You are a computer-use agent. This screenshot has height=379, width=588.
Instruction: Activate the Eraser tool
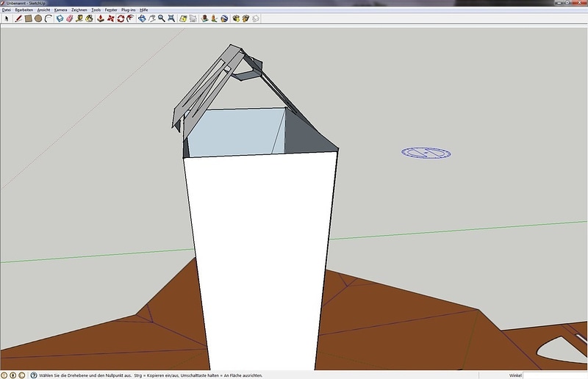click(70, 18)
